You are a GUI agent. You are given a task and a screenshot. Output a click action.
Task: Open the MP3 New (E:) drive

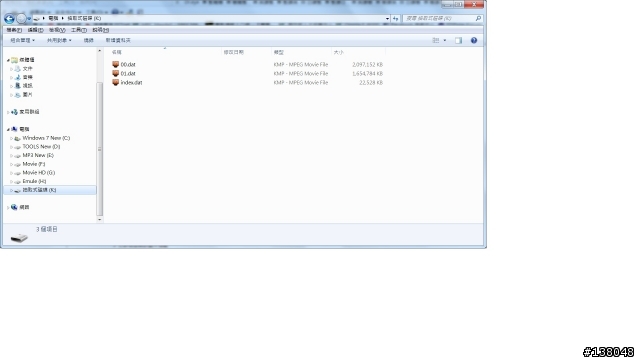38,155
